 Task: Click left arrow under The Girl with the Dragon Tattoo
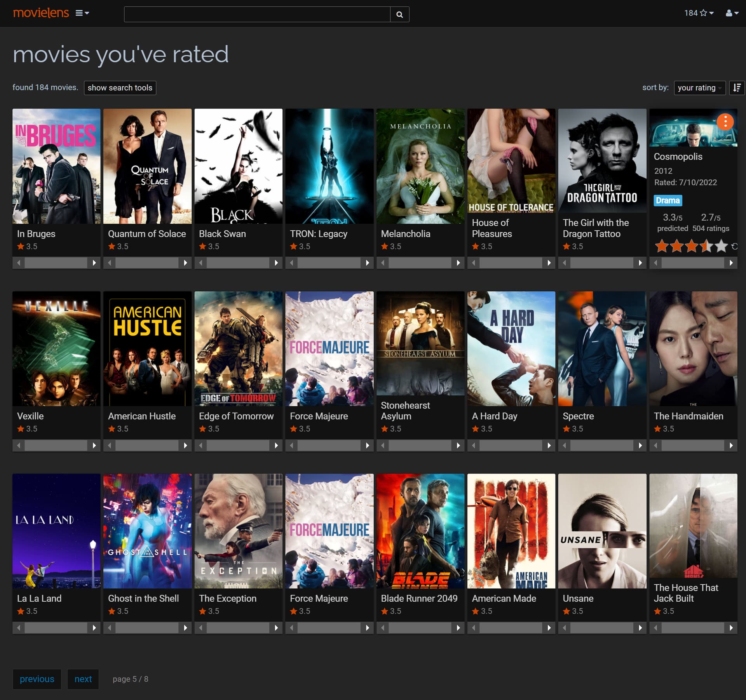tap(565, 263)
